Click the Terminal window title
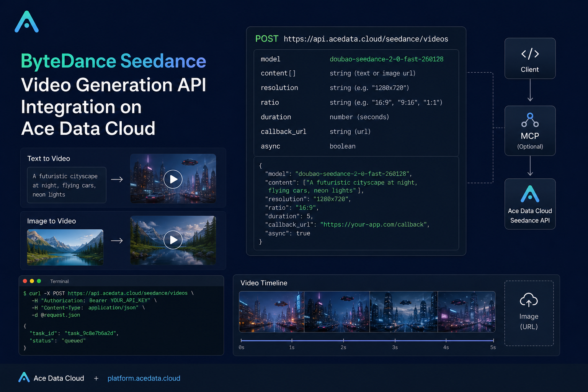The image size is (588, 392). coord(59,281)
